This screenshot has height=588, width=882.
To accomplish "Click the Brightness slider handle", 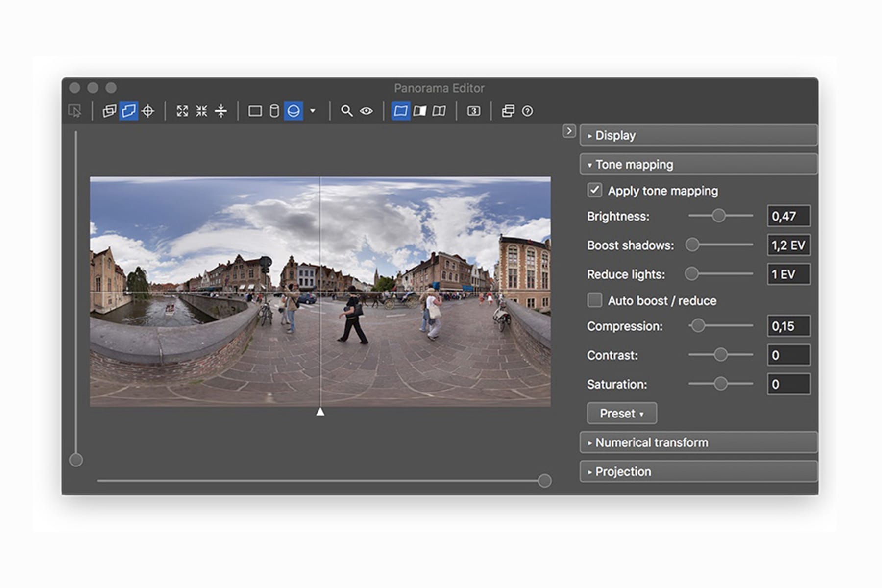I will (719, 216).
